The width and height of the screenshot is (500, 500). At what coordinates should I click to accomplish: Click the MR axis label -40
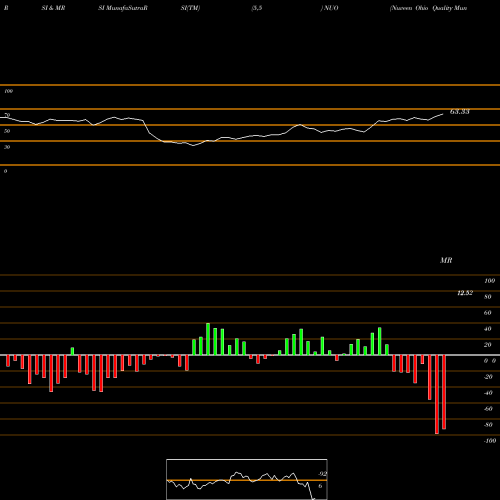tap(488, 393)
